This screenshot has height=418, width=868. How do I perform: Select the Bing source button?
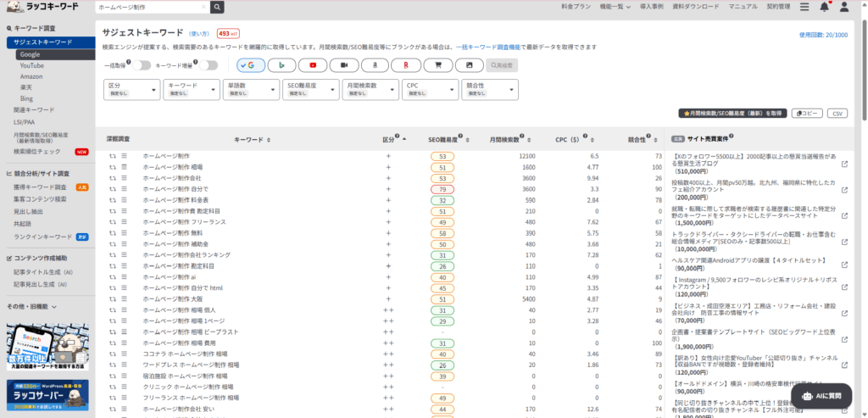coord(281,64)
